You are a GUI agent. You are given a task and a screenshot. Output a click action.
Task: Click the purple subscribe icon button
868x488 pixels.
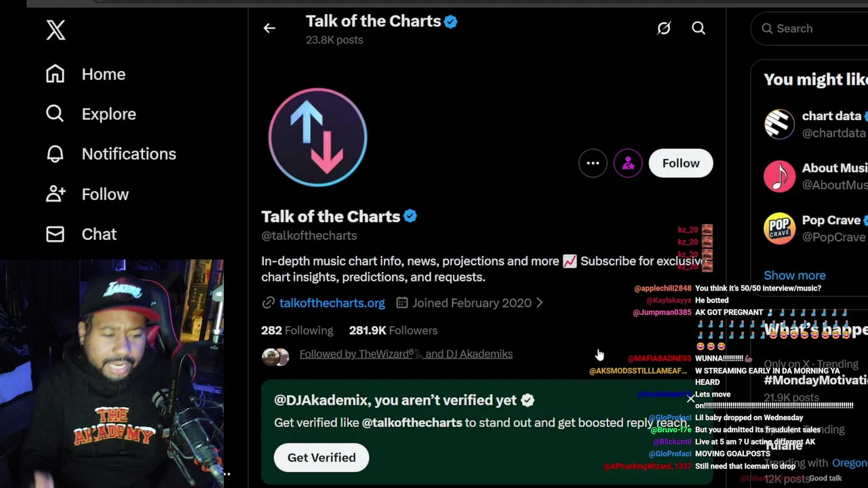point(628,163)
